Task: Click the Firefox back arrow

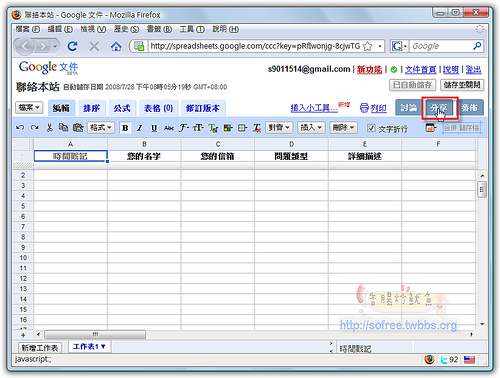Action: tap(25, 46)
